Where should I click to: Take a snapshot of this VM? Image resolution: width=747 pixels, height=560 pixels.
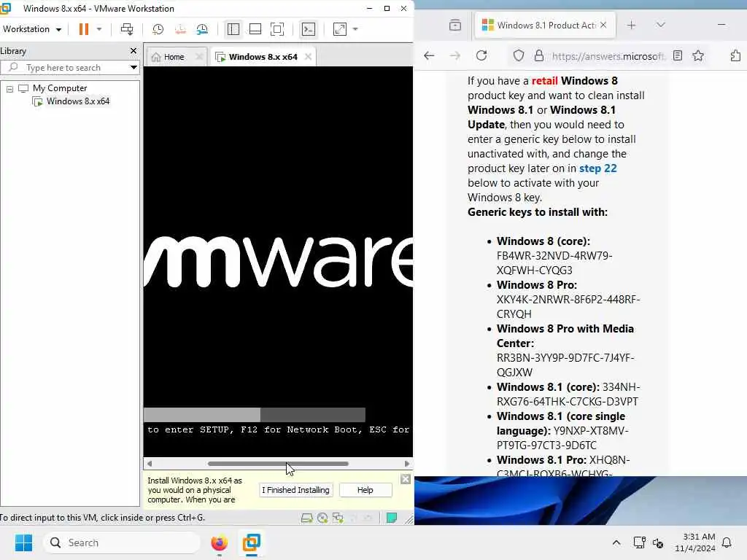158,29
